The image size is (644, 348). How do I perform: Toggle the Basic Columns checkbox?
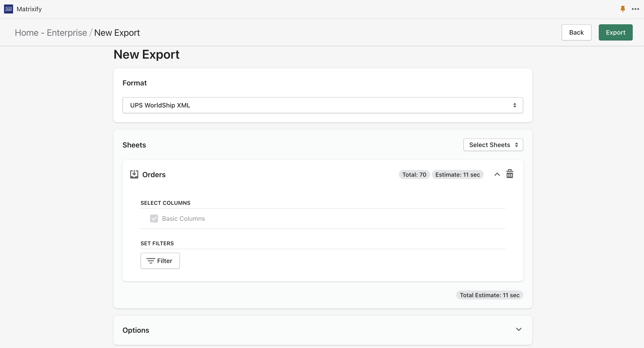[154, 219]
